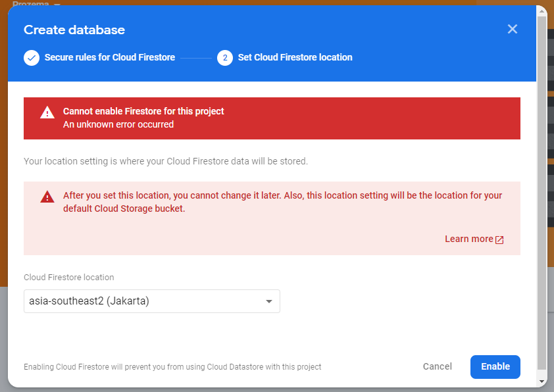
Task: Select the Set Cloud Firestore location step
Action: point(295,58)
